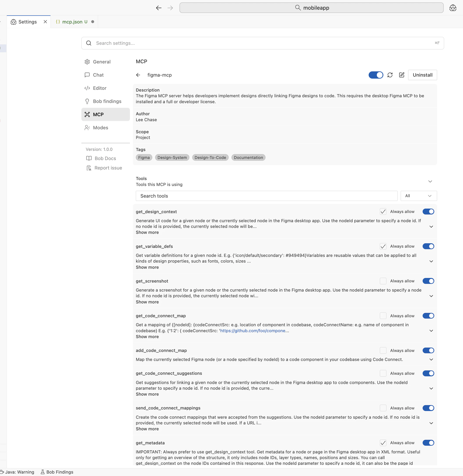Select the Modes settings section

point(100,128)
